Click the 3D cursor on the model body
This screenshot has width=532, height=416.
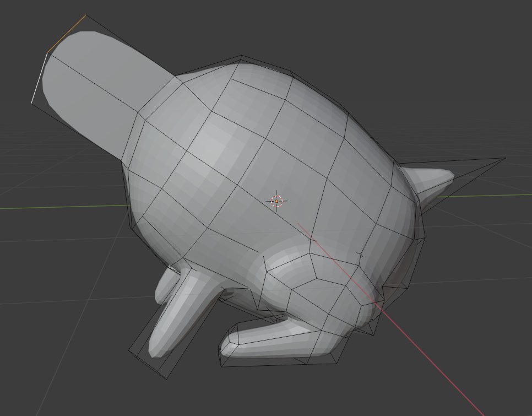pos(276,201)
